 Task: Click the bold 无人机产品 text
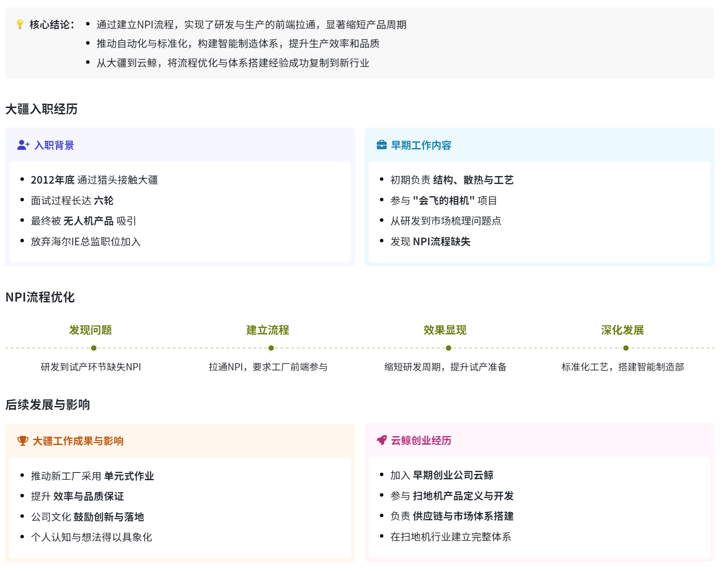coord(88,221)
